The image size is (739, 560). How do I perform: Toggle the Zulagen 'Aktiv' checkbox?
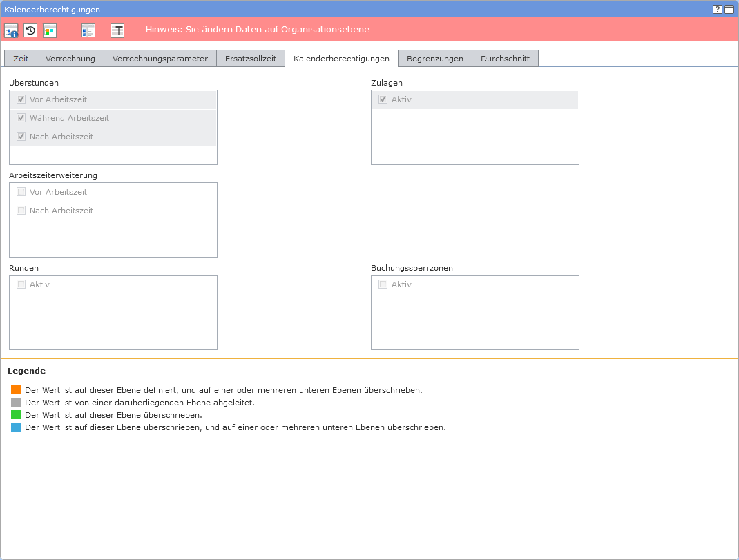click(x=383, y=99)
